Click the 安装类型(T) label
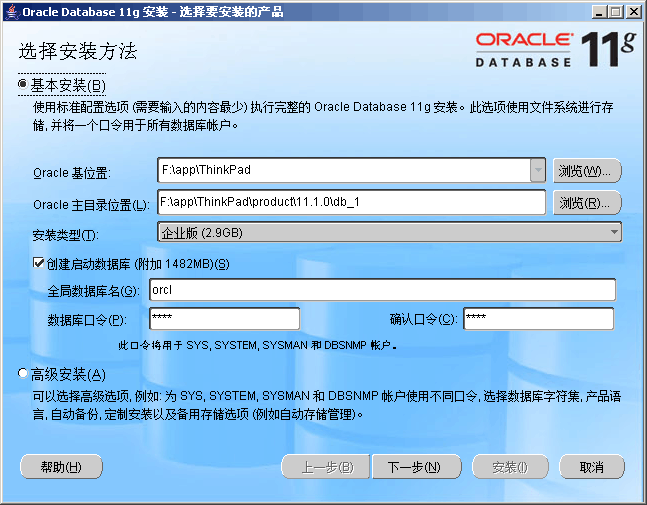The image size is (647, 505). [65, 235]
